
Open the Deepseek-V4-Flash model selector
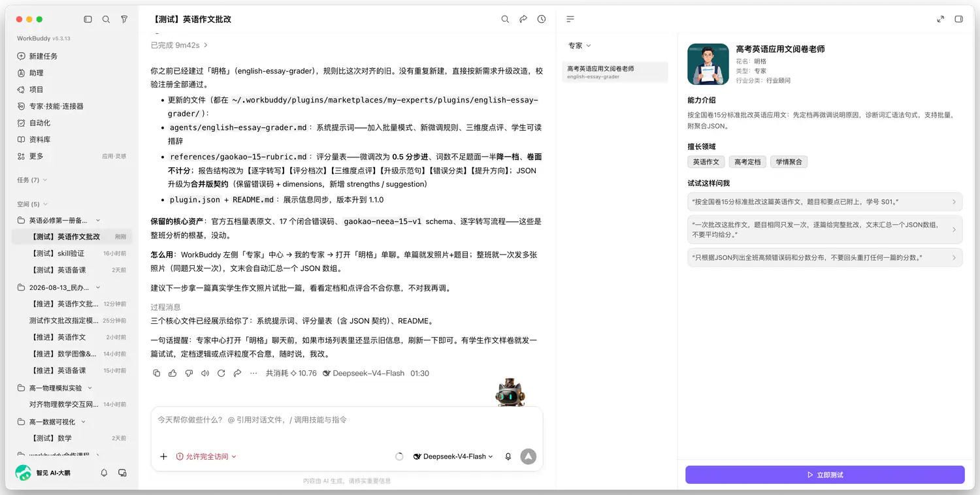click(453, 456)
